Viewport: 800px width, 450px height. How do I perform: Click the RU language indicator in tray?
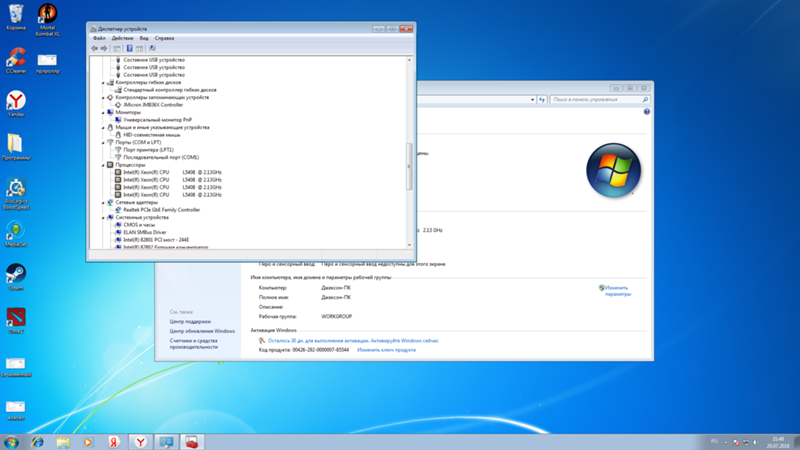pos(714,442)
